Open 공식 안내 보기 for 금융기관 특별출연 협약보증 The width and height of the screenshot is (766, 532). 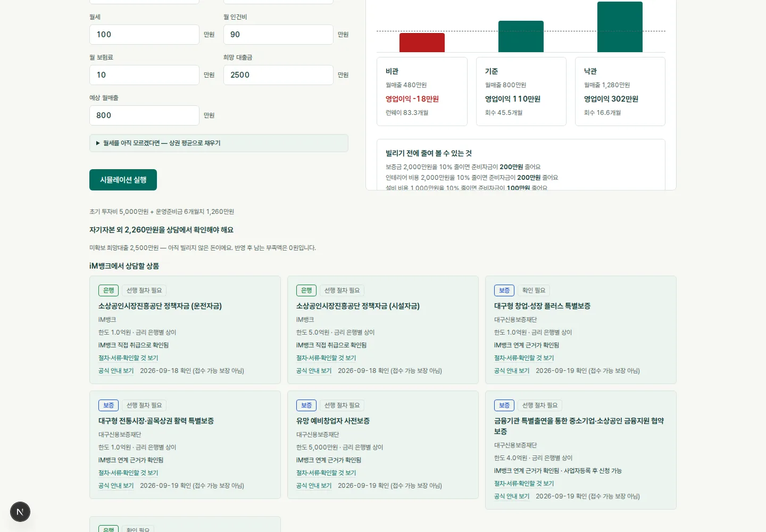point(512,496)
